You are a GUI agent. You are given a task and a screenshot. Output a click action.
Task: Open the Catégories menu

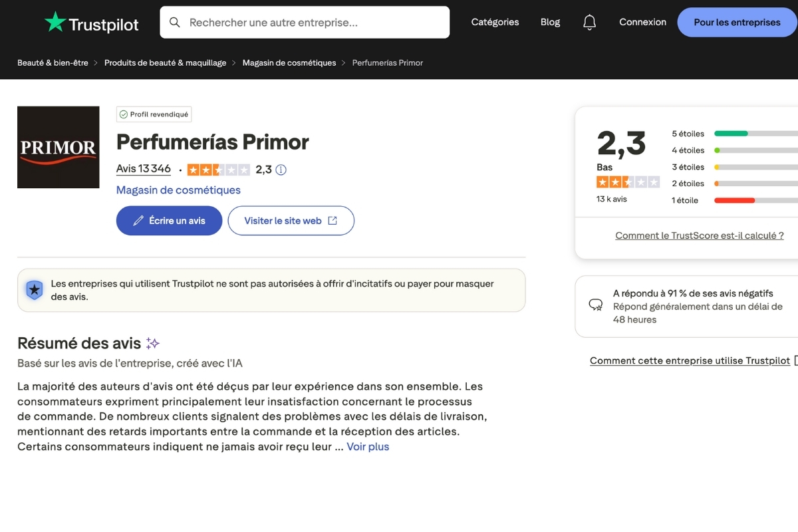click(495, 22)
